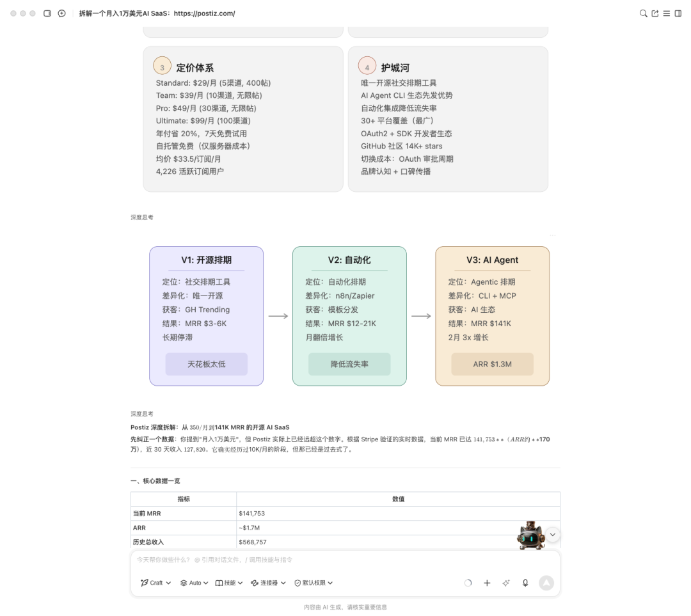Click the share/export icon in title bar
Screen dimensions: 691x616
coord(655,13)
